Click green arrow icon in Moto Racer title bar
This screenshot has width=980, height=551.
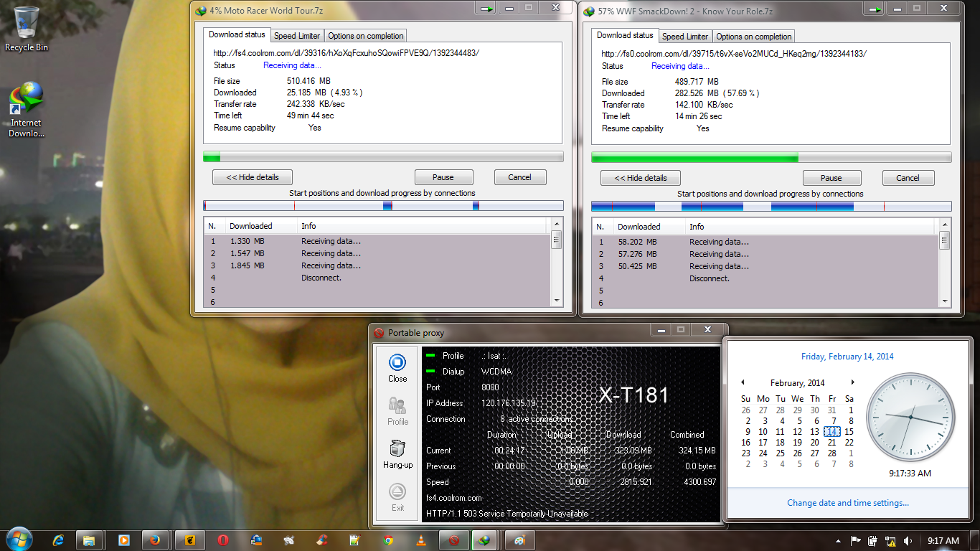click(x=487, y=9)
